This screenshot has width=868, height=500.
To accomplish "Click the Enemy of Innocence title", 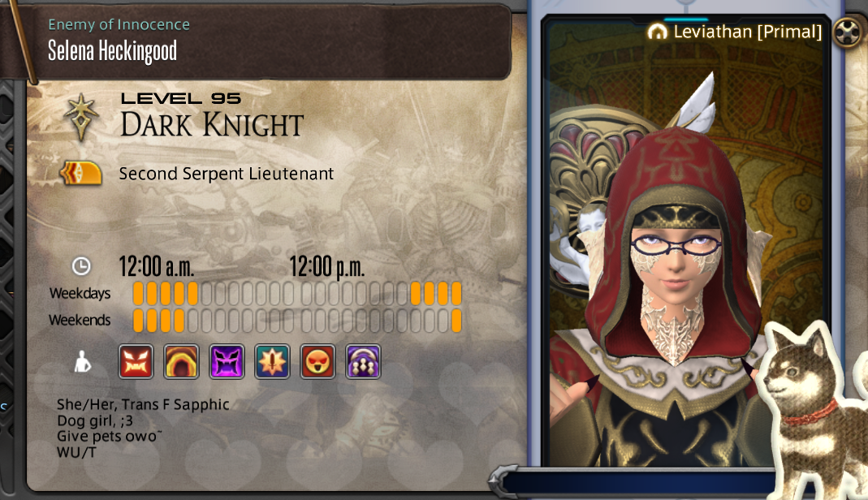I will 119,24.
